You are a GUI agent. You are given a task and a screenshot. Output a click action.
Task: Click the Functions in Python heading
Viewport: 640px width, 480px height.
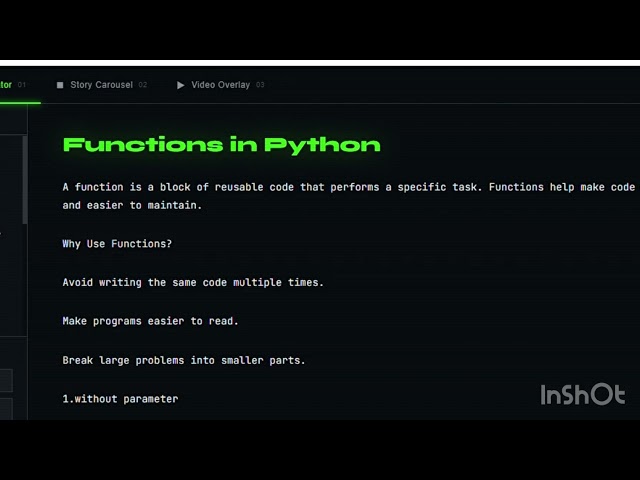click(x=222, y=145)
